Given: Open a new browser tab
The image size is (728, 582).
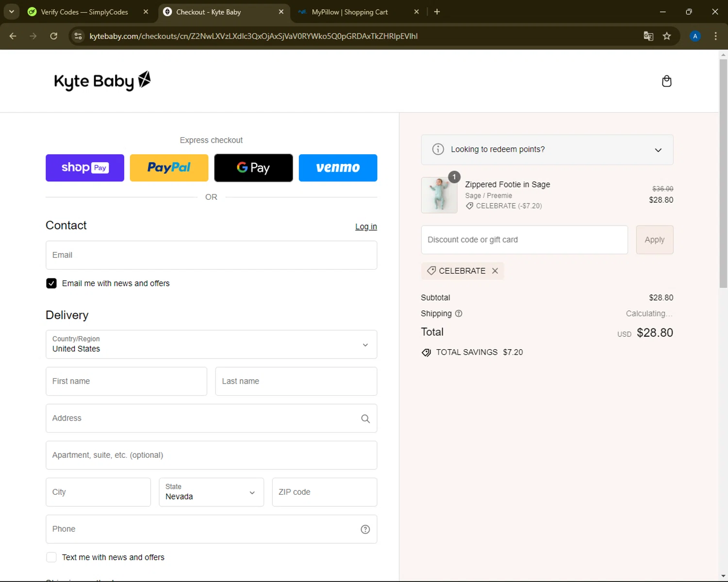Looking at the screenshot, I should point(437,12).
